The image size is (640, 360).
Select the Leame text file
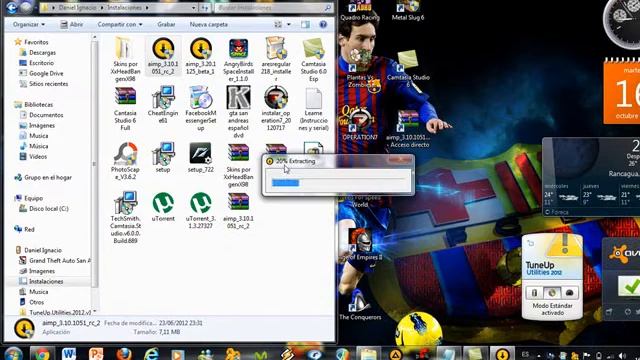(313, 109)
